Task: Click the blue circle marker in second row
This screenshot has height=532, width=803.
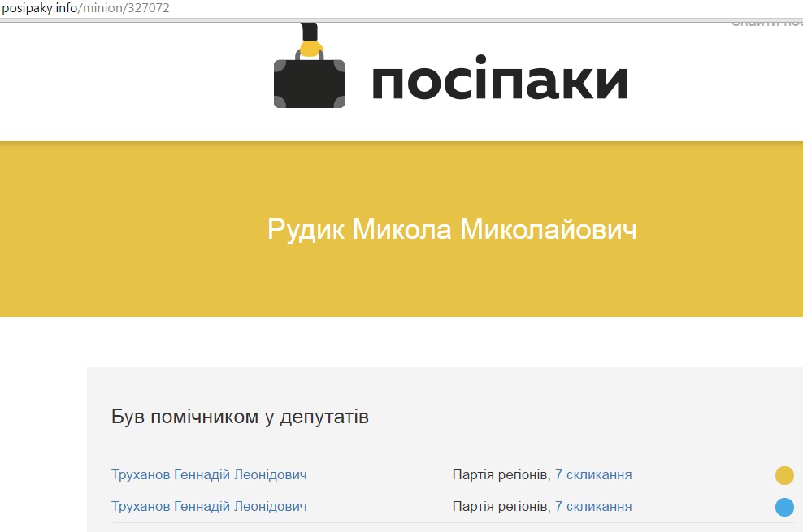Action: coord(784,508)
